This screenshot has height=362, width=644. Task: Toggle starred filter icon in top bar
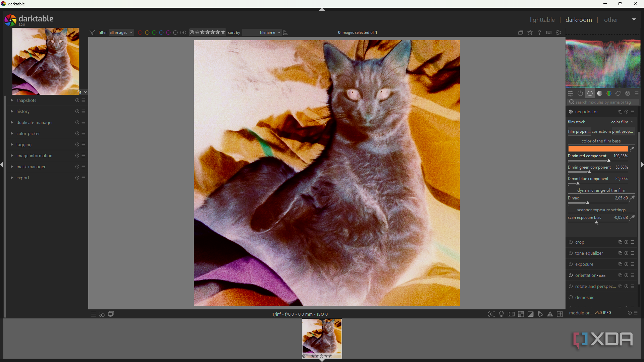(530, 33)
